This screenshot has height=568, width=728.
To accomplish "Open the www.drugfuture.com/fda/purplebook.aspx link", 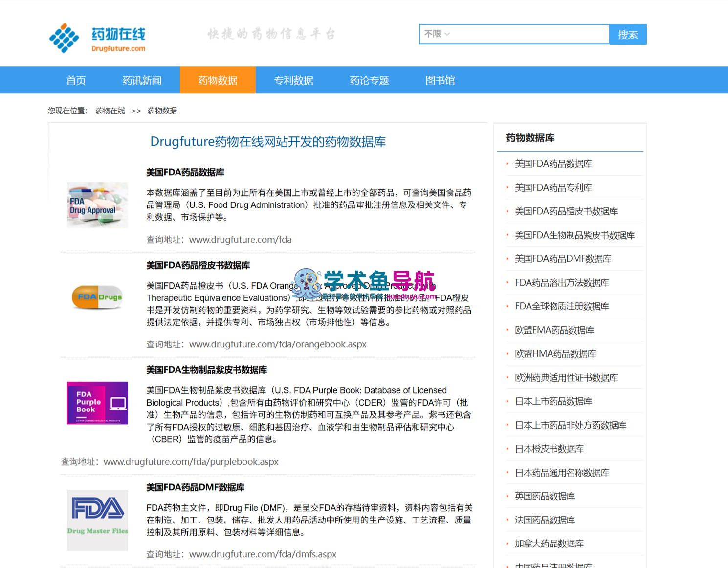I will tap(191, 462).
